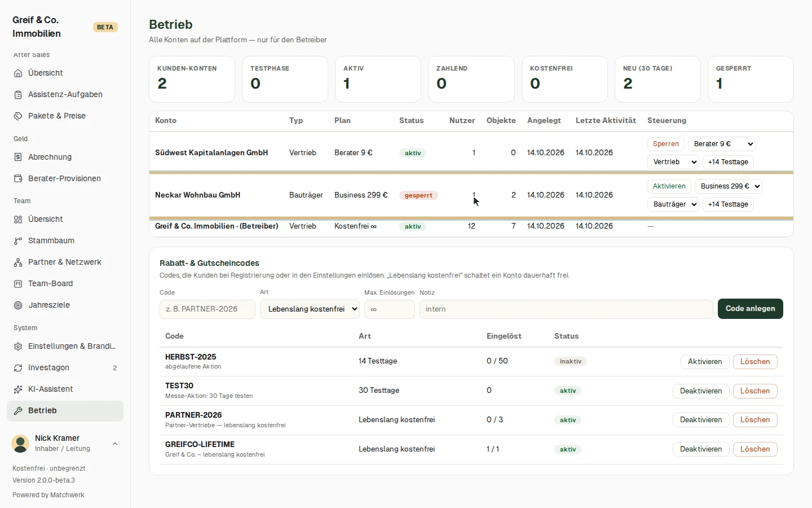The image size is (812, 508).
Task: Open Bauträger type dropdown for Neckar Wohnbau
Action: click(673, 204)
